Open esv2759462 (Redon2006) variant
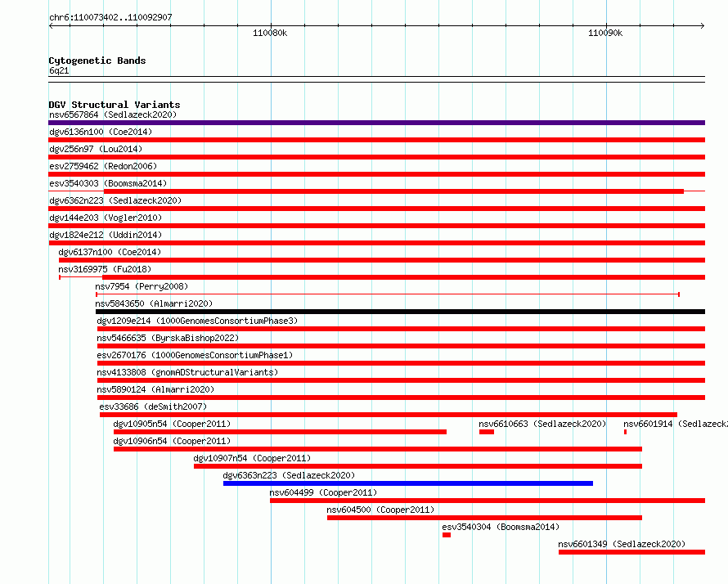The height and width of the screenshot is (584, 728). pyautogui.click(x=103, y=166)
